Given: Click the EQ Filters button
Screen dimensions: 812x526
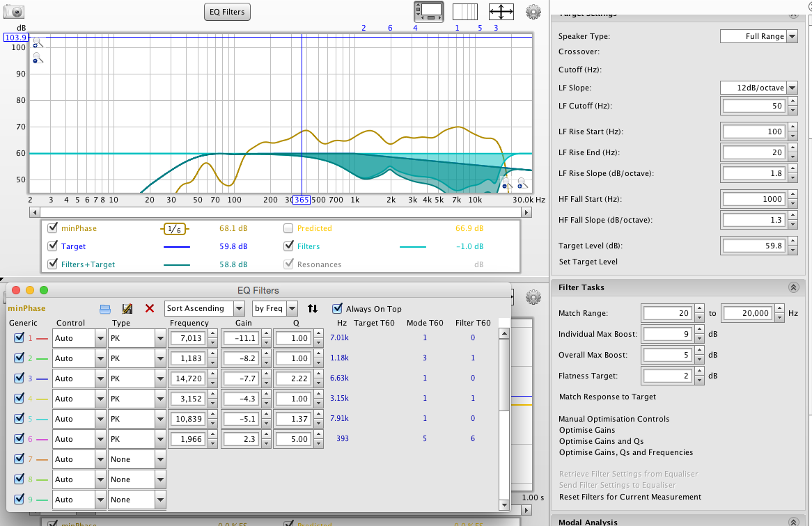Looking at the screenshot, I should (227, 12).
